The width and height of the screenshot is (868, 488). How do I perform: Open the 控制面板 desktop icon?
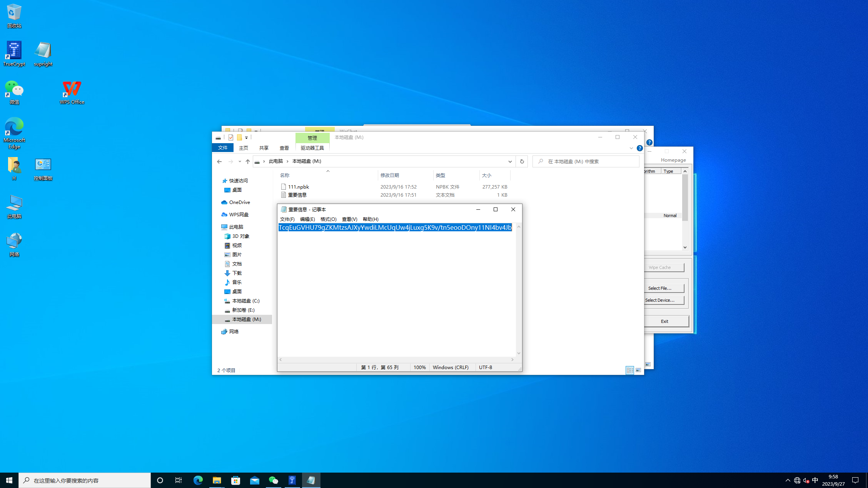tap(43, 169)
